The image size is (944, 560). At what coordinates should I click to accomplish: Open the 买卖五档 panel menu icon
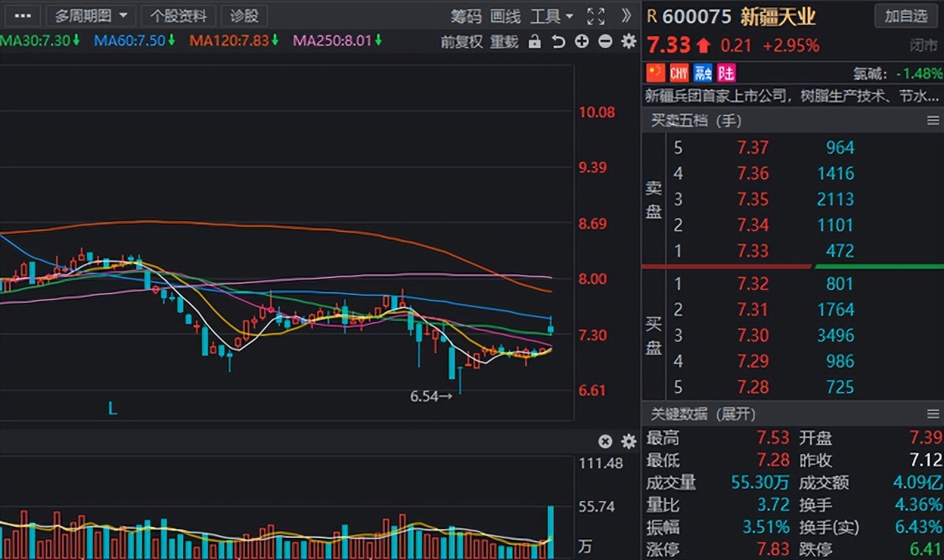pos(933,120)
